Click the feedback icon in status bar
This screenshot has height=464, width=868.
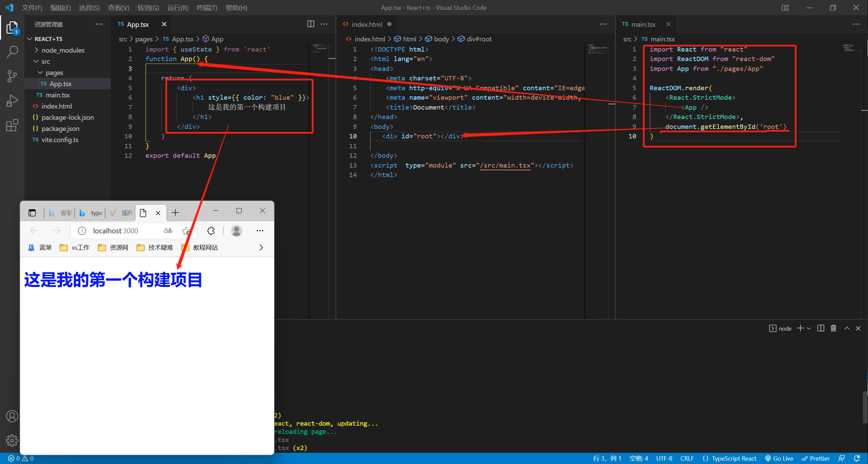(842, 459)
